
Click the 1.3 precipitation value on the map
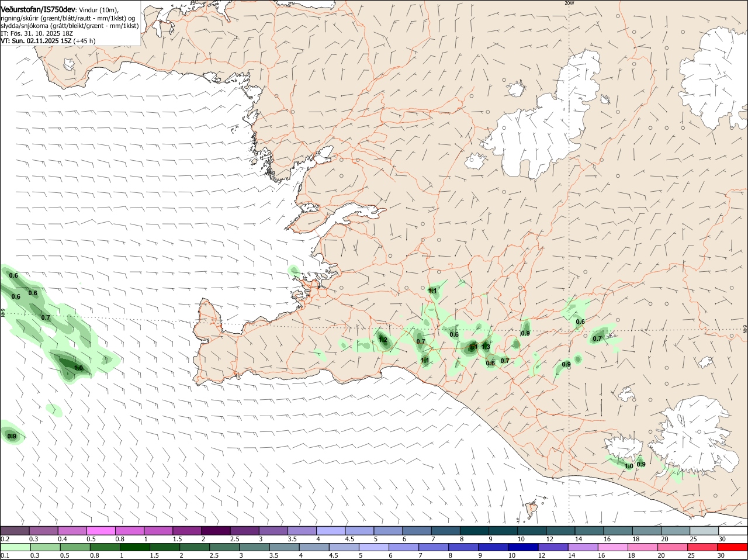tap(486, 347)
